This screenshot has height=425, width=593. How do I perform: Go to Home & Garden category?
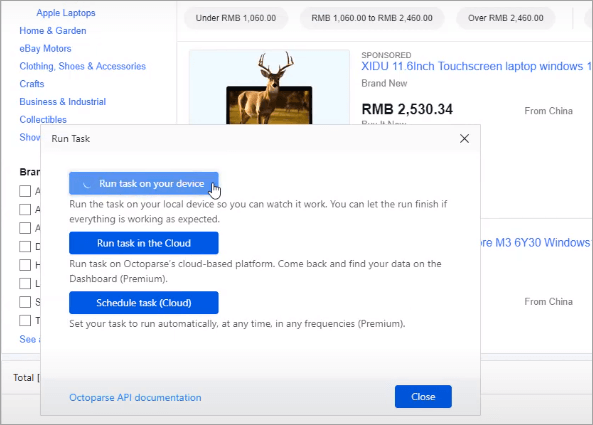[x=53, y=31]
